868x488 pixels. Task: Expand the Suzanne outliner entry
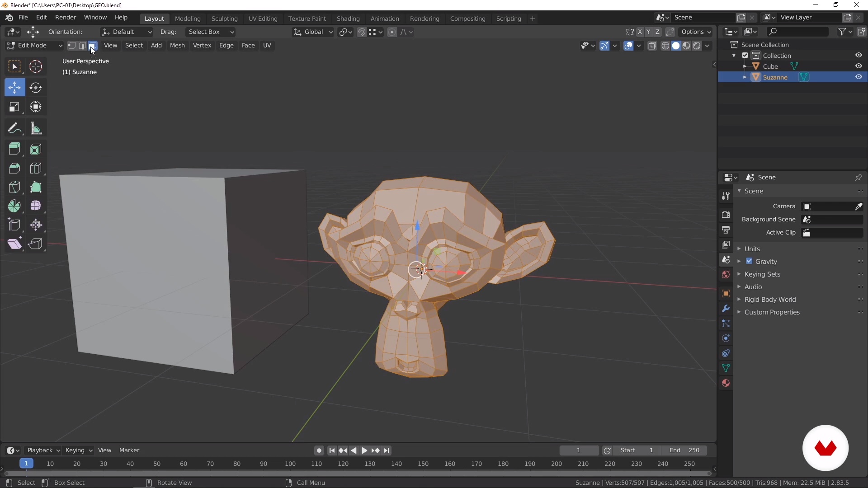point(745,77)
